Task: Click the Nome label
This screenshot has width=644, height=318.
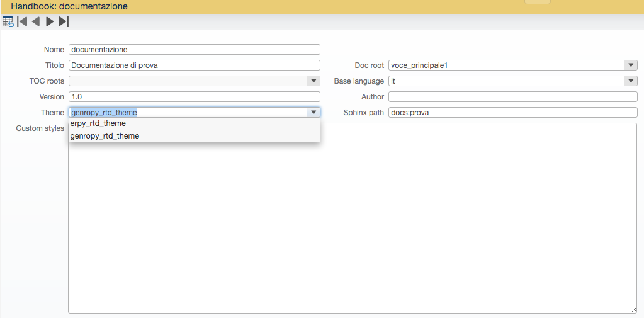Action: 54,50
